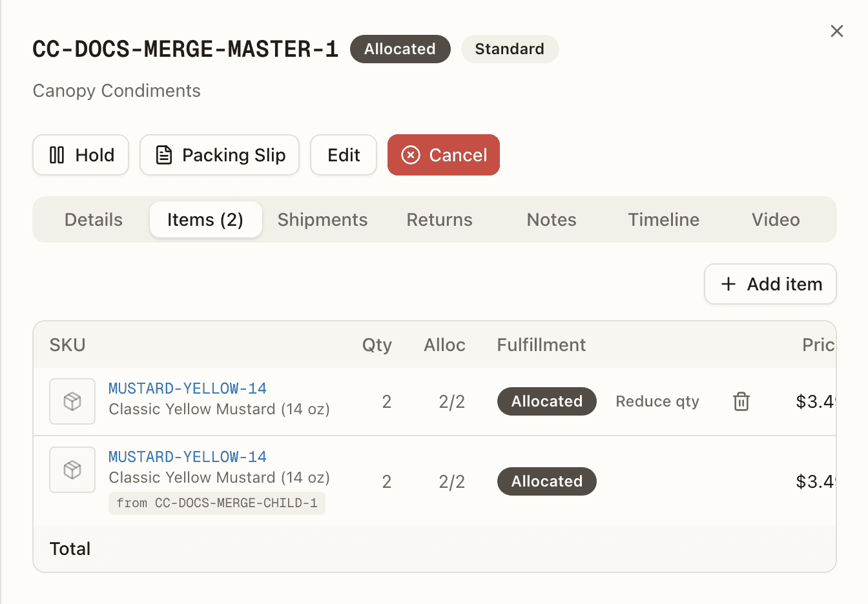Open the Packing Slip
Viewport: 868px width, 604px height.
pos(220,155)
